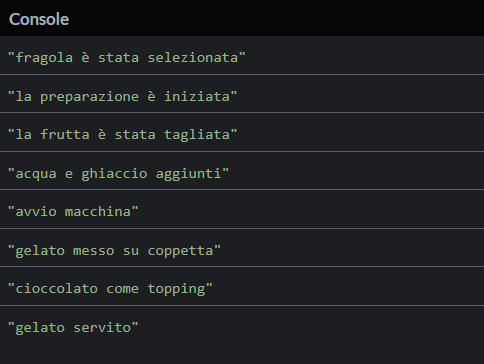Viewport: 484px width, 364px height.
Task: Click the word "macchina" in the console
Action: pos(98,212)
